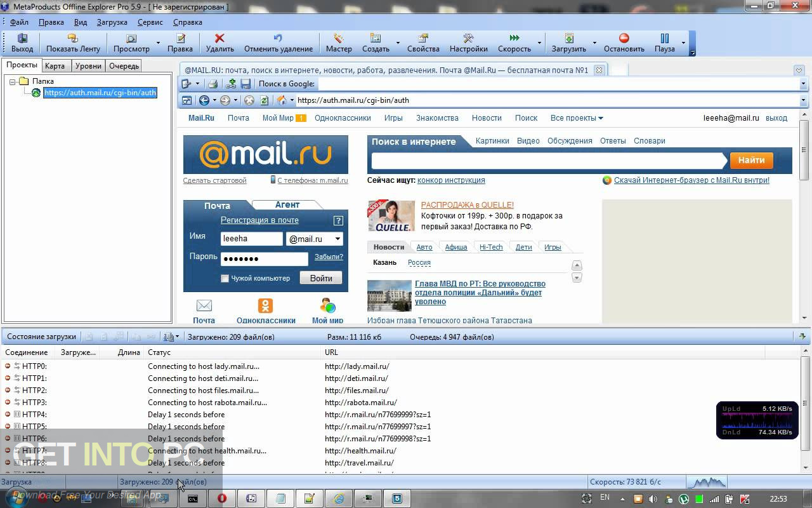The image size is (812, 508).
Task: Click the browser print icon
Action: 213,84
